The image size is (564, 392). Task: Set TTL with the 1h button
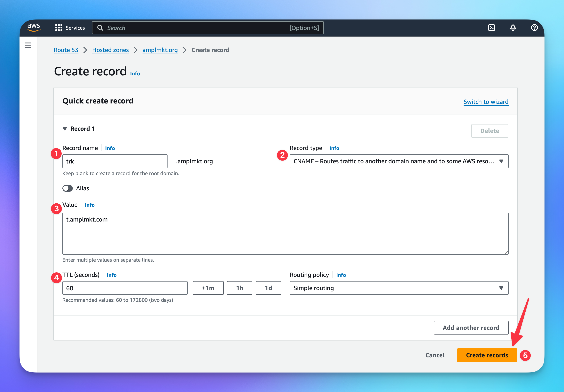[239, 288]
